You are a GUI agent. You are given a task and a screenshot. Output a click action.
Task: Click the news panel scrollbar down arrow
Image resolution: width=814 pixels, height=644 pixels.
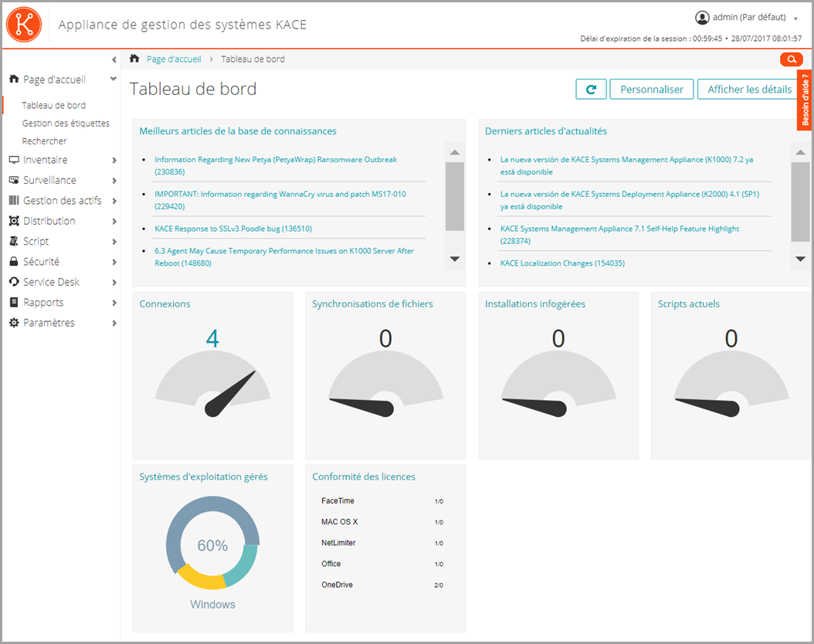click(x=799, y=259)
